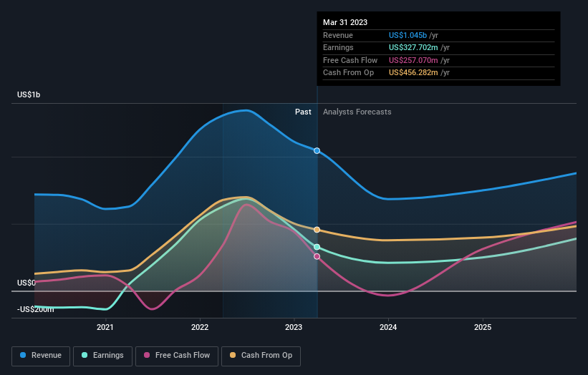Image resolution: width=588 pixels, height=375 pixels.
Task: Click the US$327.702m earnings value in tooltip
Action: point(413,47)
